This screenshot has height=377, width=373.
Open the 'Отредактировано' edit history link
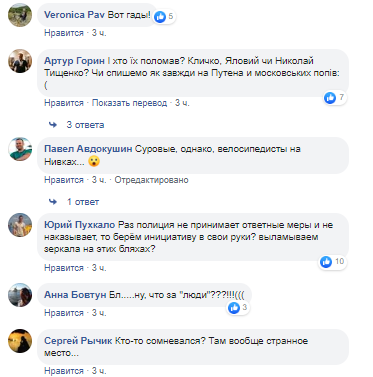151,180
